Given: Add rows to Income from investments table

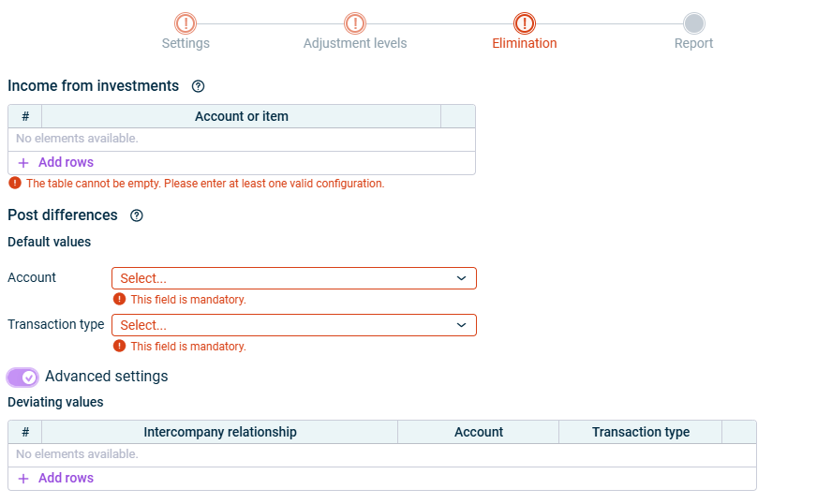Looking at the screenshot, I should tap(66, 163).
